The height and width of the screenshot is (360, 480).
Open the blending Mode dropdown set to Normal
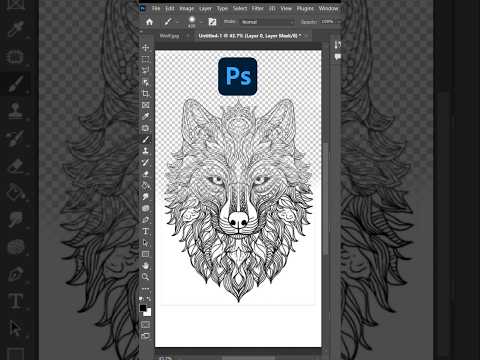[267, 22]
